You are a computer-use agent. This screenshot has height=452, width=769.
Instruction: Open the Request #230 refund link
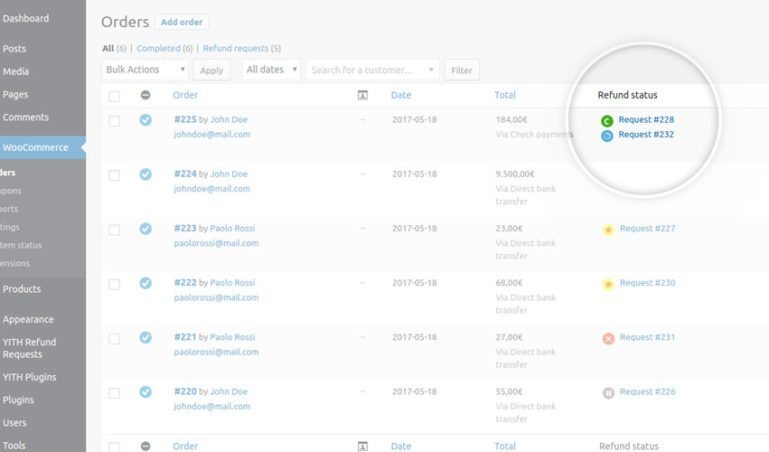pos(647,283)
